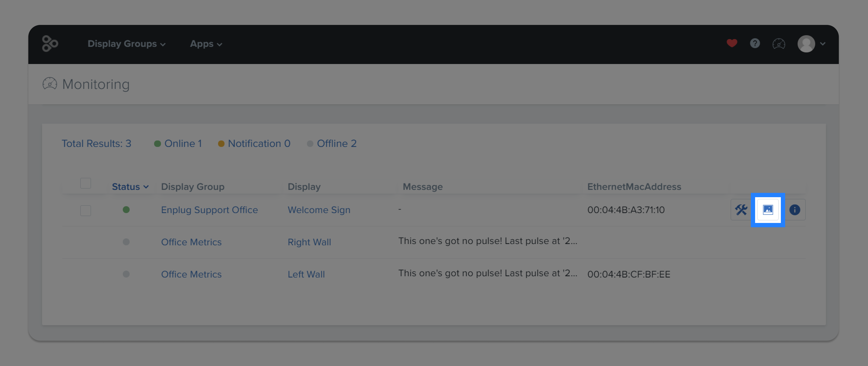The height and width of the screenshot is (366, 868).
Task: Filter by Offline 2 status
Action: [x=332, y=143]
